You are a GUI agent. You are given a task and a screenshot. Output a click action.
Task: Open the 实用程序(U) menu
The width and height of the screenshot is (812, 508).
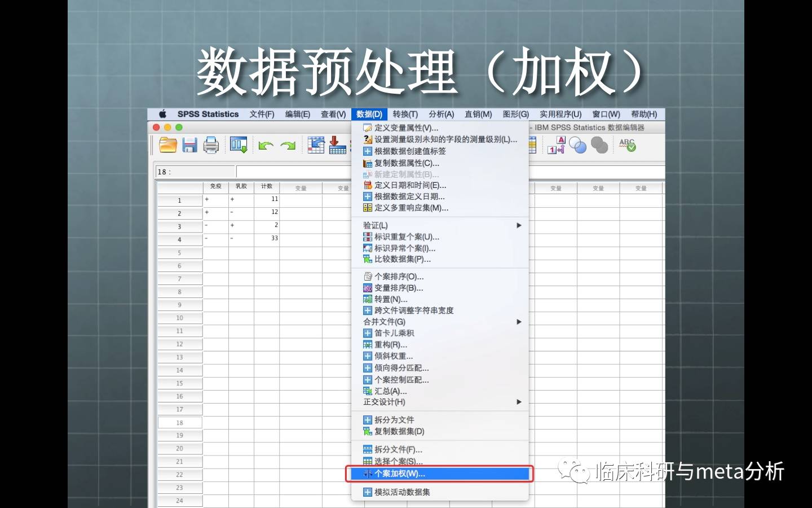tap(561, 114)
